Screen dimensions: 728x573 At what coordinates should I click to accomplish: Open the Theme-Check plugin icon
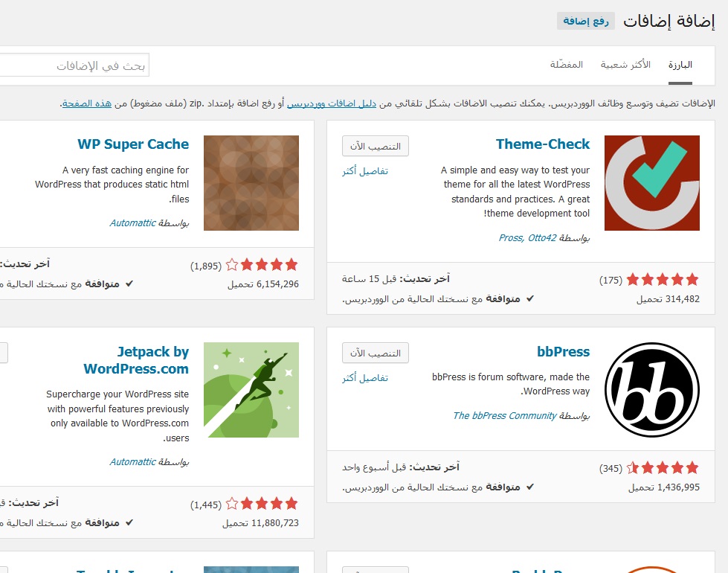(x=652, y=183)
